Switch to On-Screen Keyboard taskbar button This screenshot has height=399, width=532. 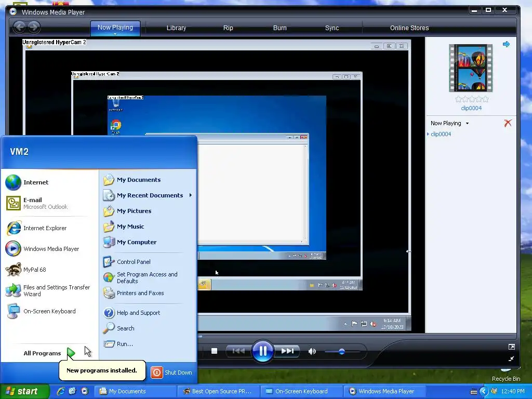pyautogui.click(x=302, y=391)
